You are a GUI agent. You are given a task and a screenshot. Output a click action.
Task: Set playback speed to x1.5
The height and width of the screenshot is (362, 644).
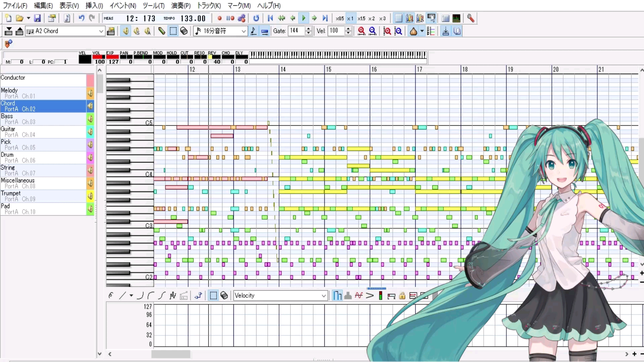click(361, 18)
